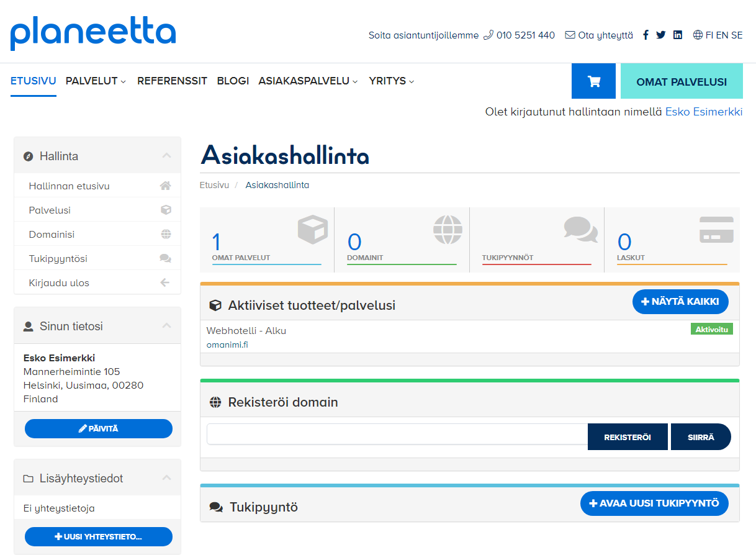The width and height of the screenshot is (756, 555).
Task: Click the Päivitä button
Action: tap(99, 429)
